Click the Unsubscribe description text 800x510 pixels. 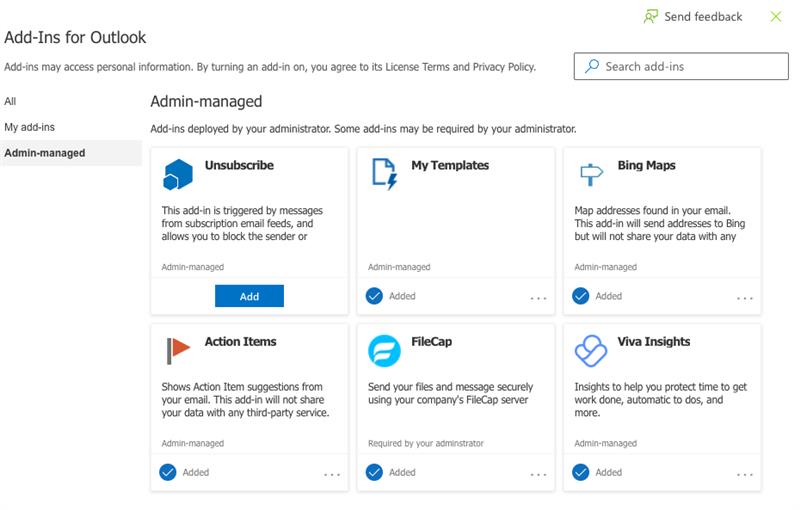pyautogui.click(x=242, y=223)
